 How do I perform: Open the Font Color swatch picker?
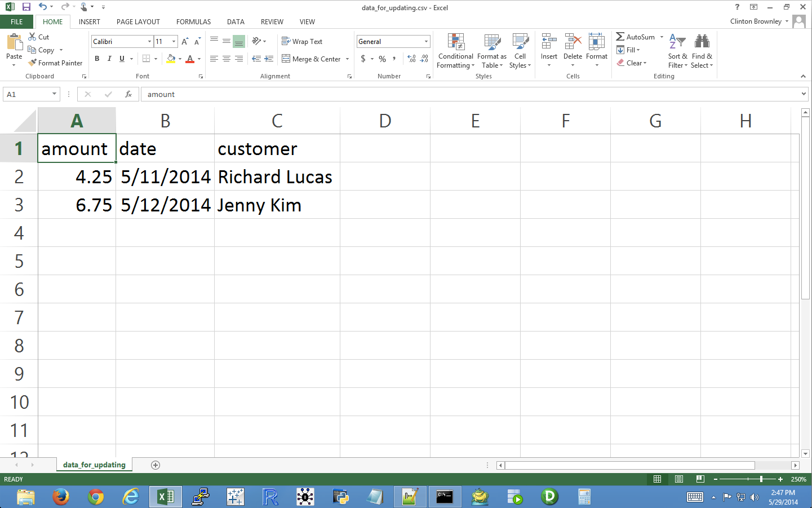click(x=198, y=59)
